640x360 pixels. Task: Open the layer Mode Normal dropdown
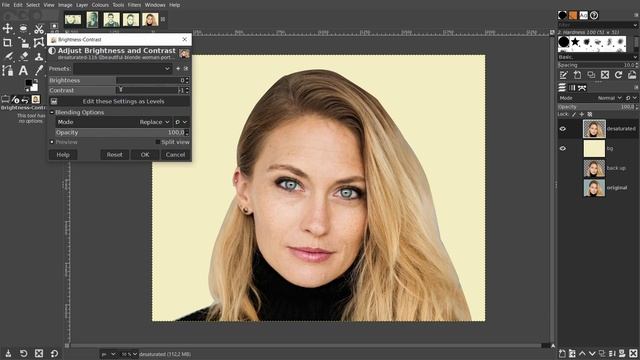tap(610, 98)
